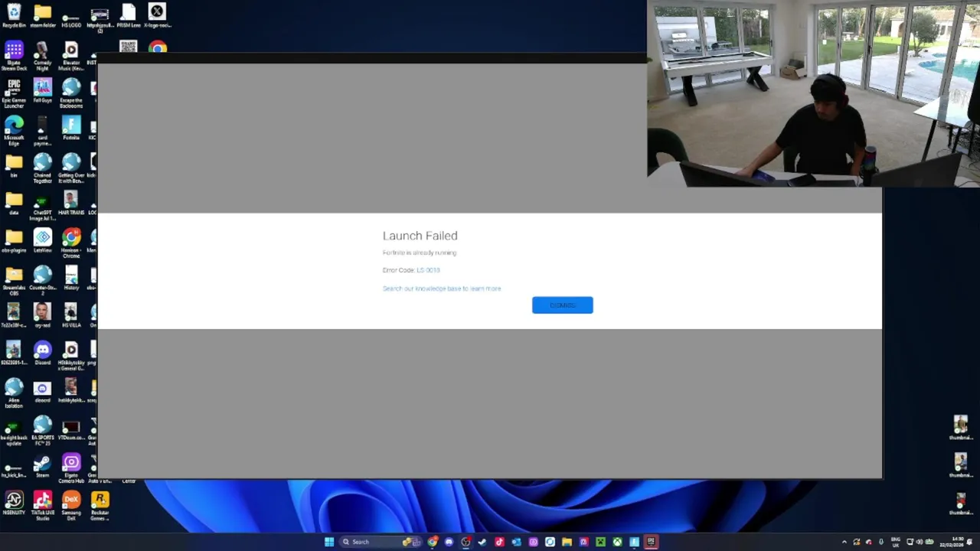Open the Recycle Bin desktop icon

(x=14, y=16)
